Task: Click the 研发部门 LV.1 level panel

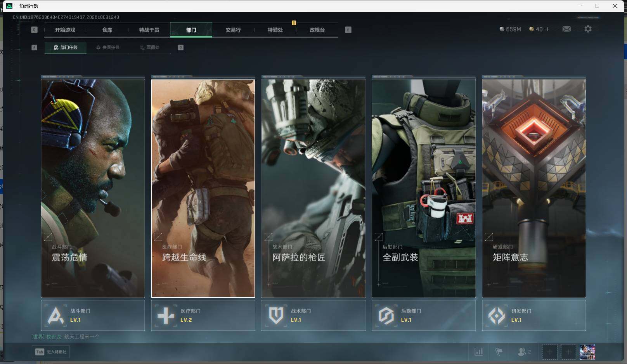Action: [534, 316]
